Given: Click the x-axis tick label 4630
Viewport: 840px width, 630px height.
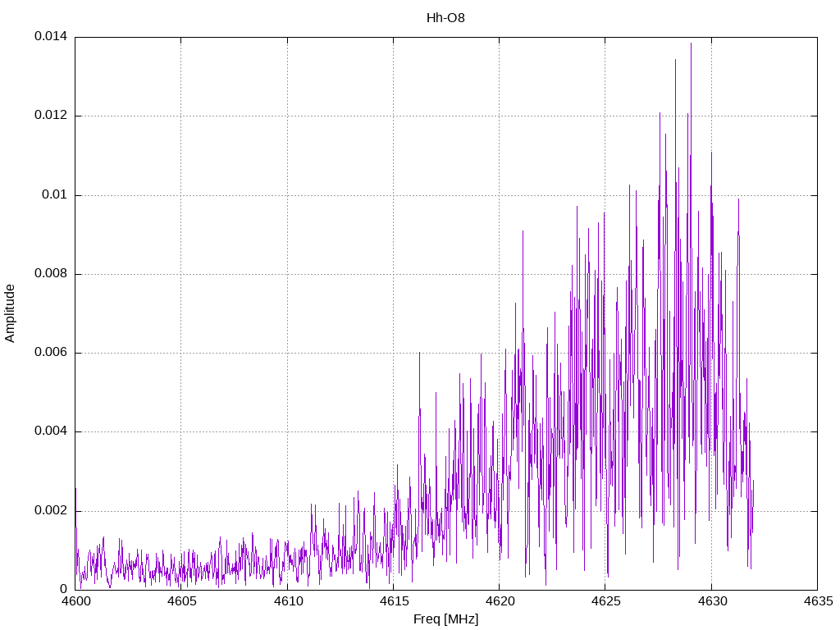Looking at the screenshot, I should pyautogui.click(x=712, y=601).
